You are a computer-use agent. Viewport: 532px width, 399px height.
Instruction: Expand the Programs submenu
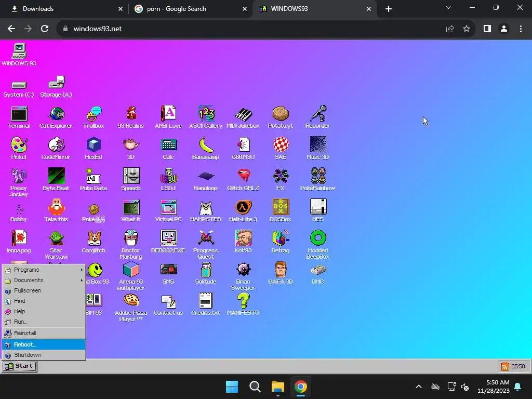[44, 270]
